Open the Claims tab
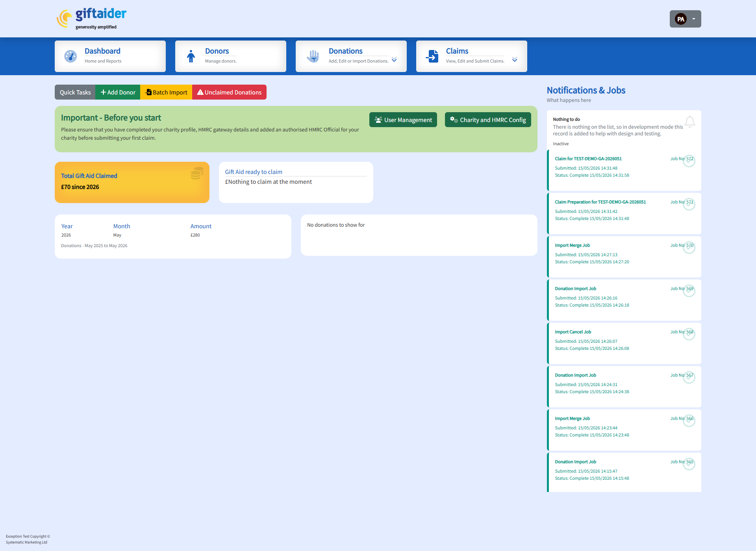The image size is (756, 551). (x=472, y=56)
